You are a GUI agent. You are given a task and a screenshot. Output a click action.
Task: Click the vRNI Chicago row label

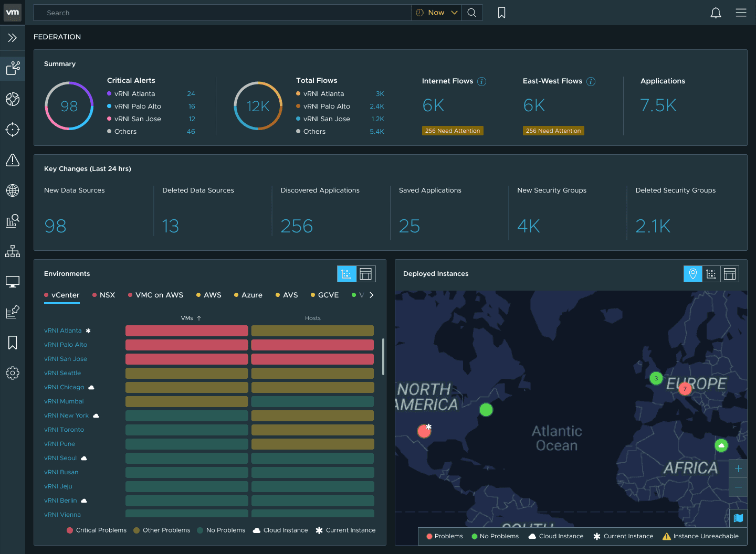point(64,387)
